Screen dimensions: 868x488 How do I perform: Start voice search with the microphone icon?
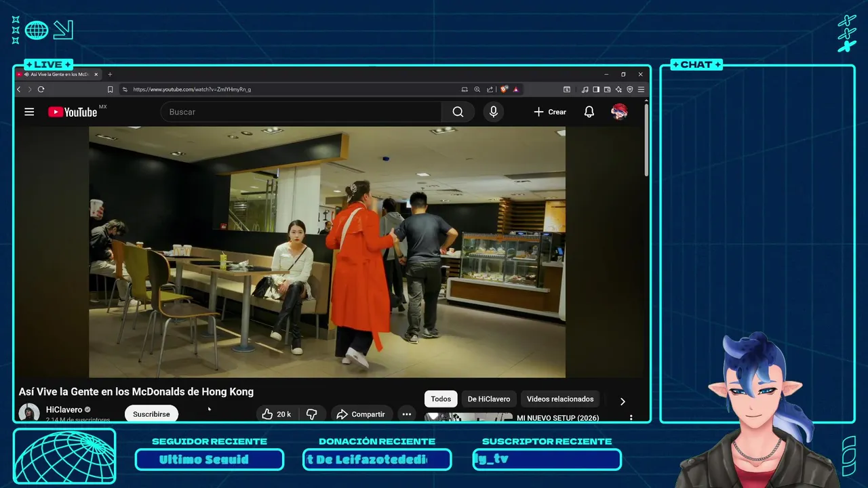(494, 112)
